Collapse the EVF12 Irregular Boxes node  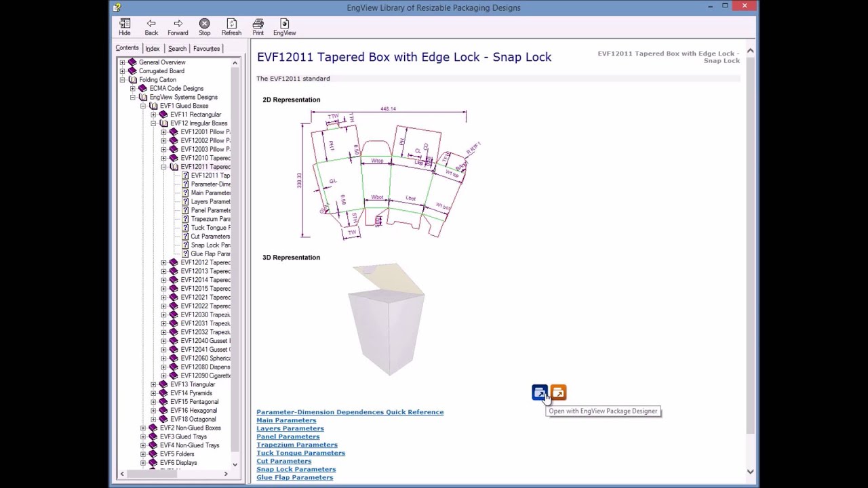coord(153,124)
